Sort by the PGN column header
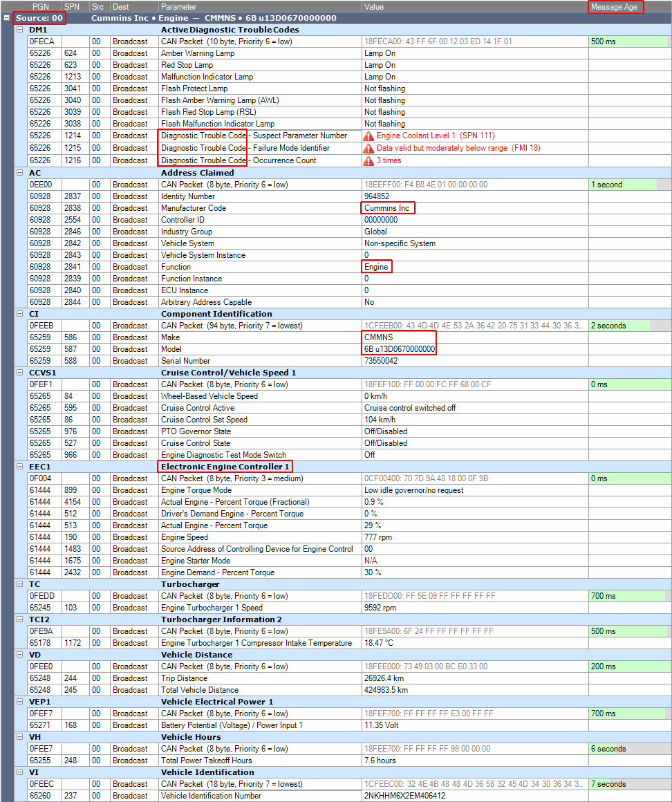 tap(40, 6)
